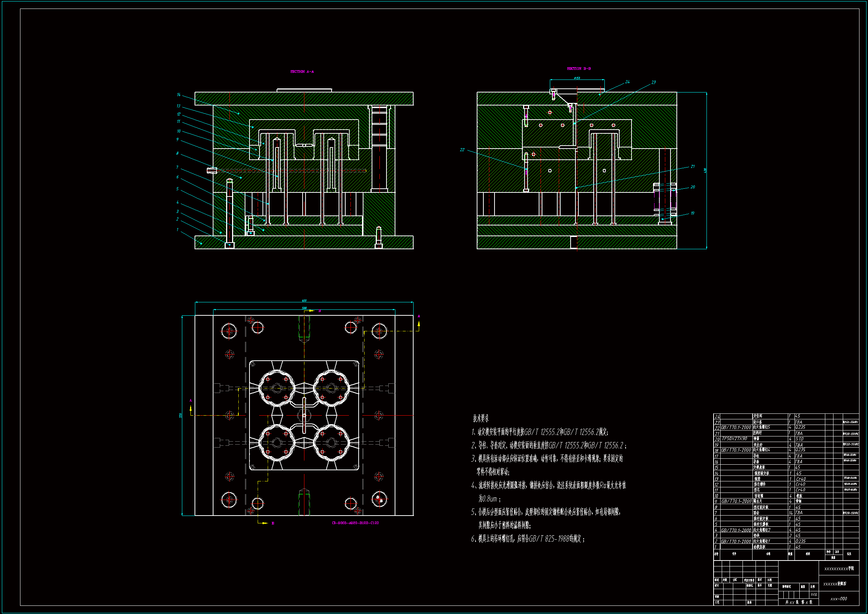Click the magenta B section marker below plan view
This screenshot has height=614, width=868.
point(273,523)
